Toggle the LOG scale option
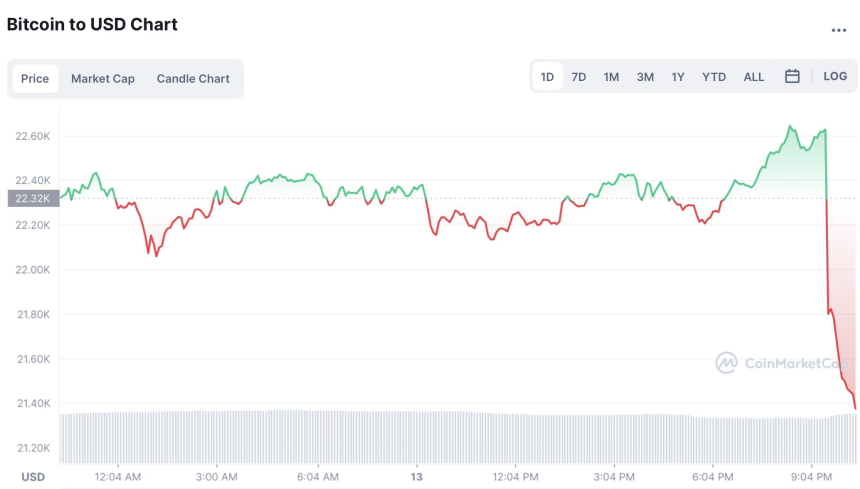The image size is (860, 489). 835,77
